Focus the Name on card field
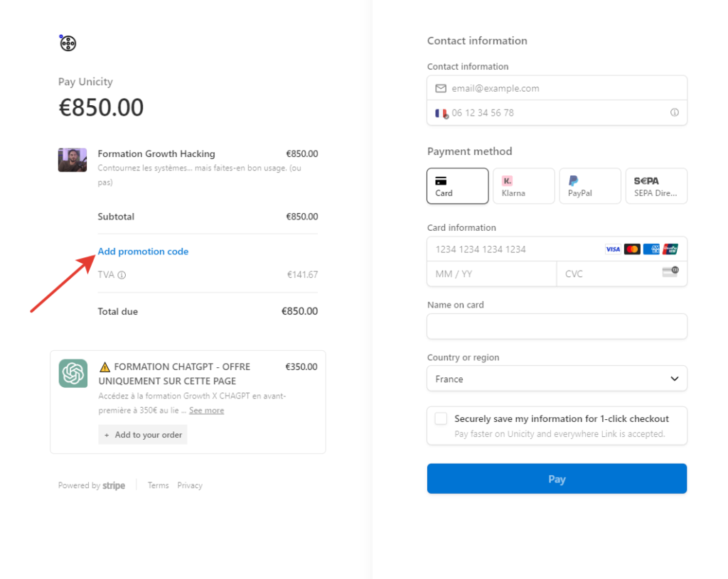Viewport: 728px width, 579px height. tap(557, 326)
